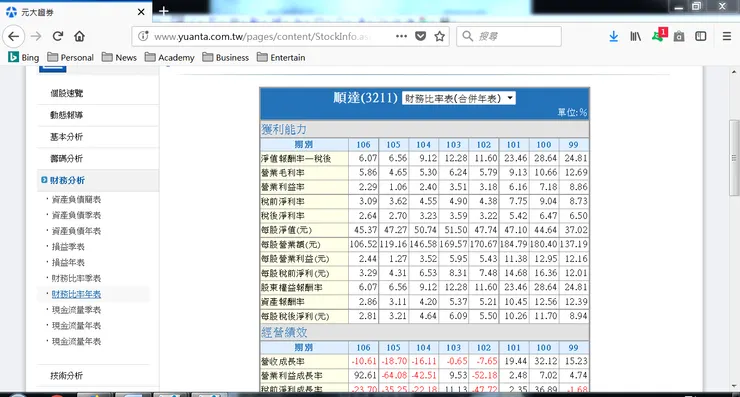Click the scrollbar down arrow
Viewport: 740px width, 397px height.
click(734, 386)
